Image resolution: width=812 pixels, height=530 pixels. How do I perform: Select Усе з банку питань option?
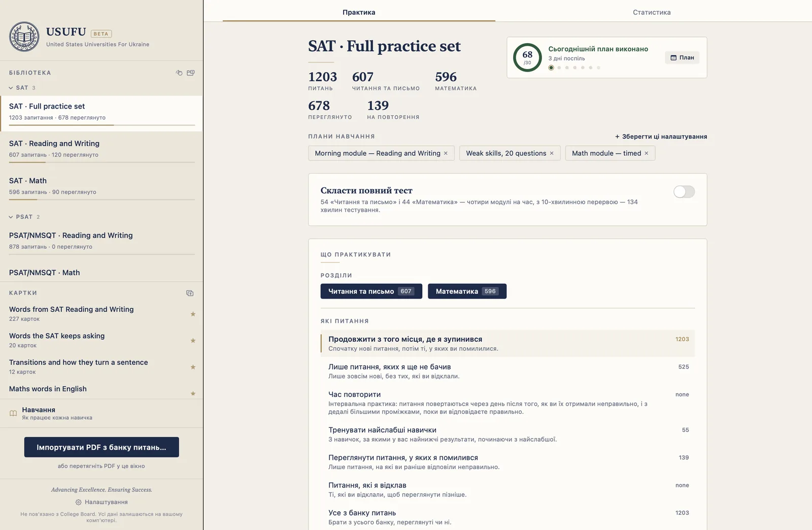[507, 517]
